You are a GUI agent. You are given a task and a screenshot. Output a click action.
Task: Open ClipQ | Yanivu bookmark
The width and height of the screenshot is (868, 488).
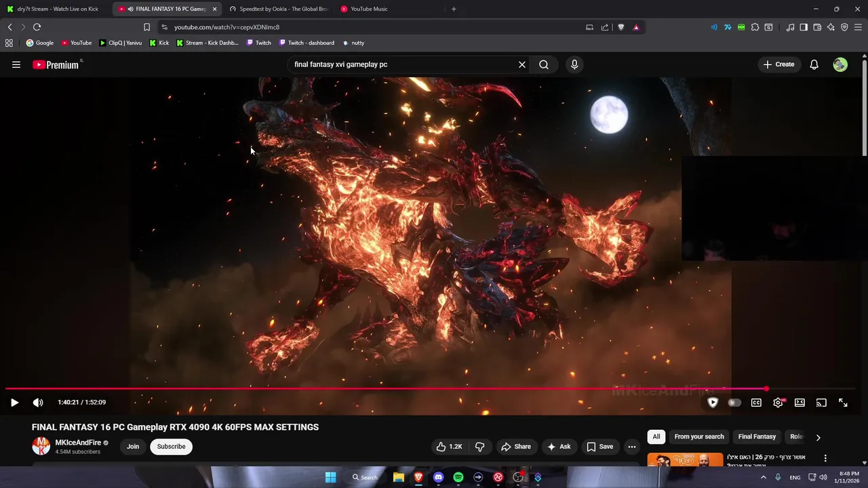click(120, 43)
